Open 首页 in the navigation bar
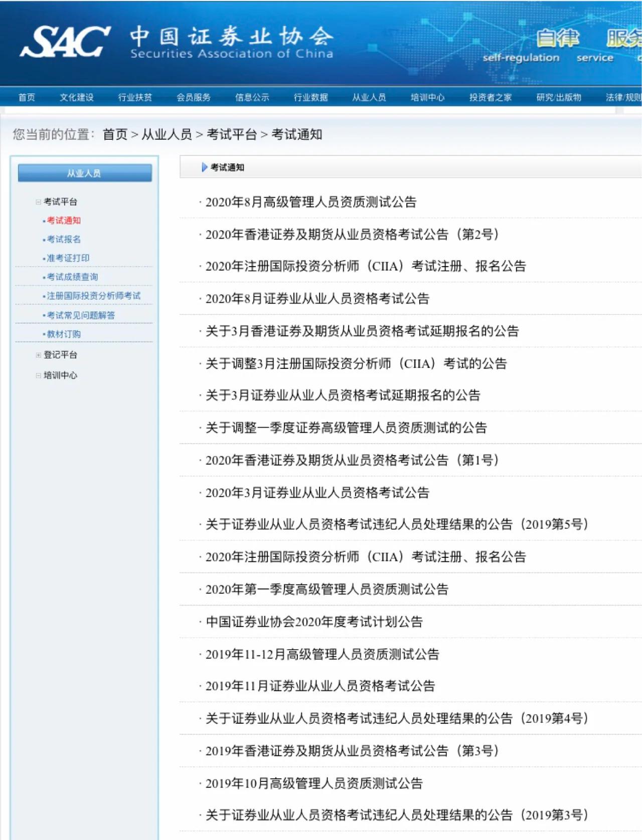642x840 pixels. pyautogui.click(x=27, y=97)
